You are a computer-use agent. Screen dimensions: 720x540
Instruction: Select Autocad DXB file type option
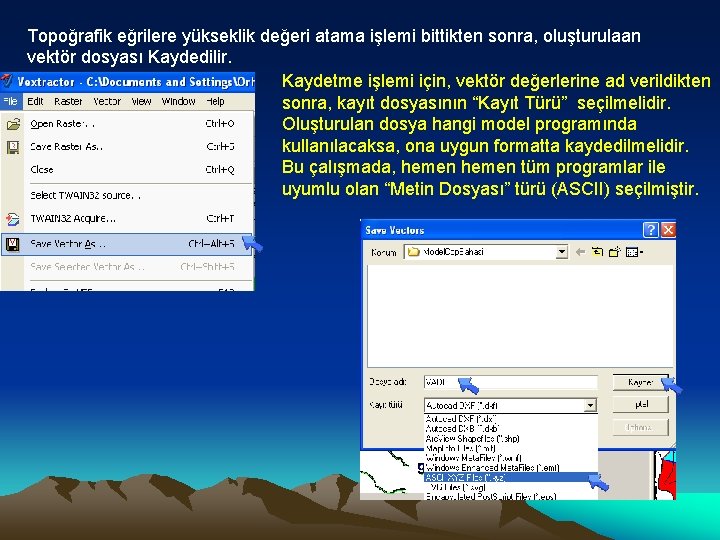511,428
